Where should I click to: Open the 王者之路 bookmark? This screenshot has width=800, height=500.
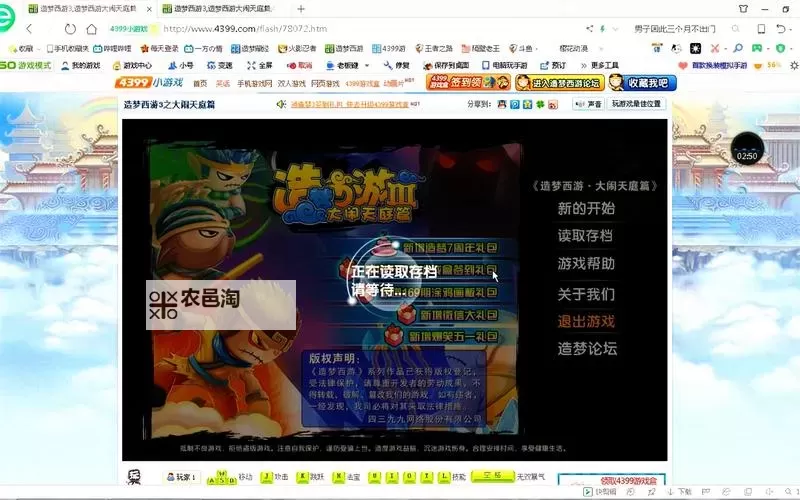(x=434, y=48)
